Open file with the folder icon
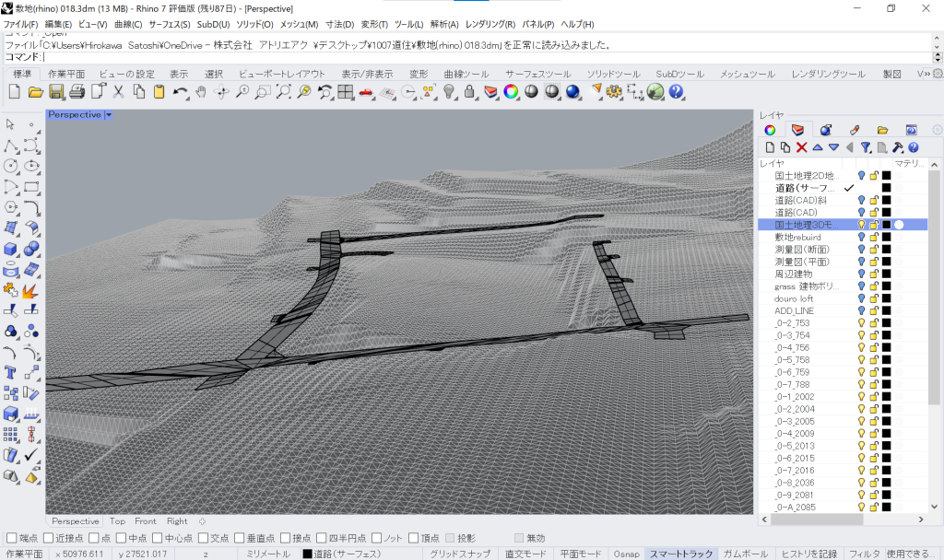 36,92
